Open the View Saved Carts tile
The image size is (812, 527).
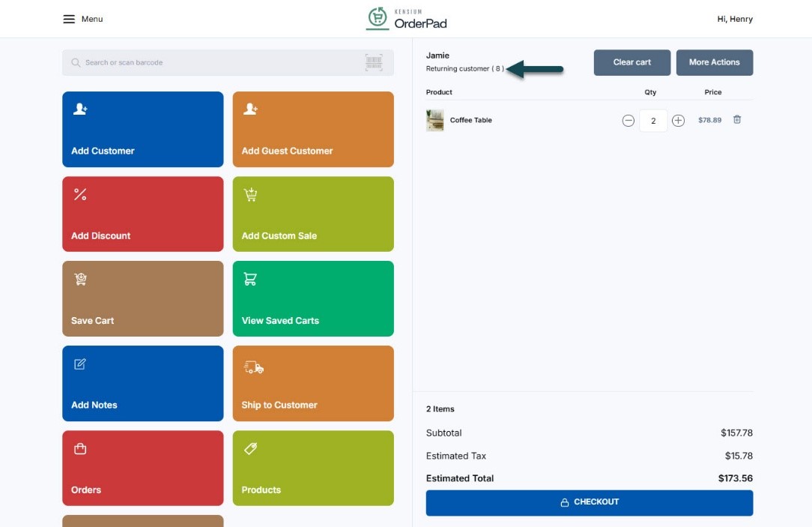coord(313,299)
